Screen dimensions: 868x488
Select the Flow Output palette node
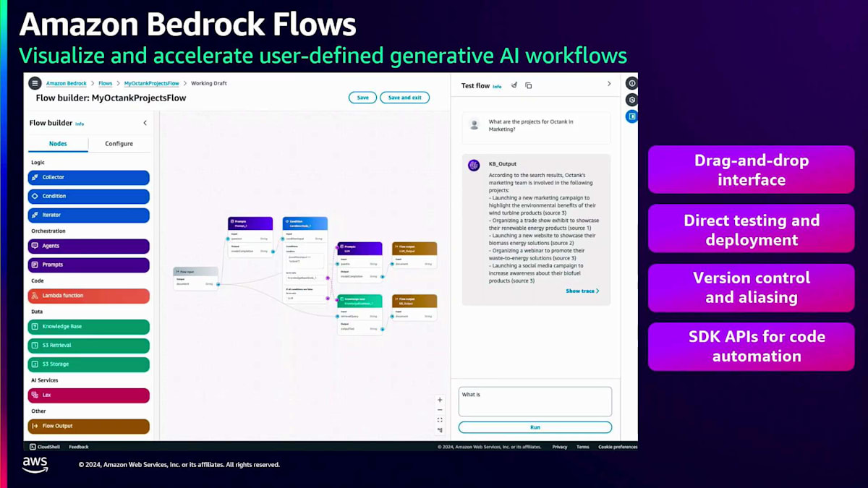[89, 427]
